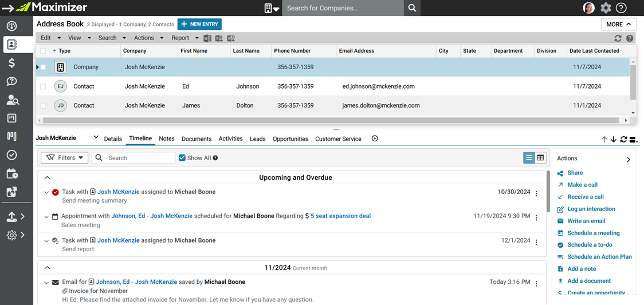This screenshot has width=644, height=305.
Task: Open the Calendar sidebar icon
Action: 12,173
